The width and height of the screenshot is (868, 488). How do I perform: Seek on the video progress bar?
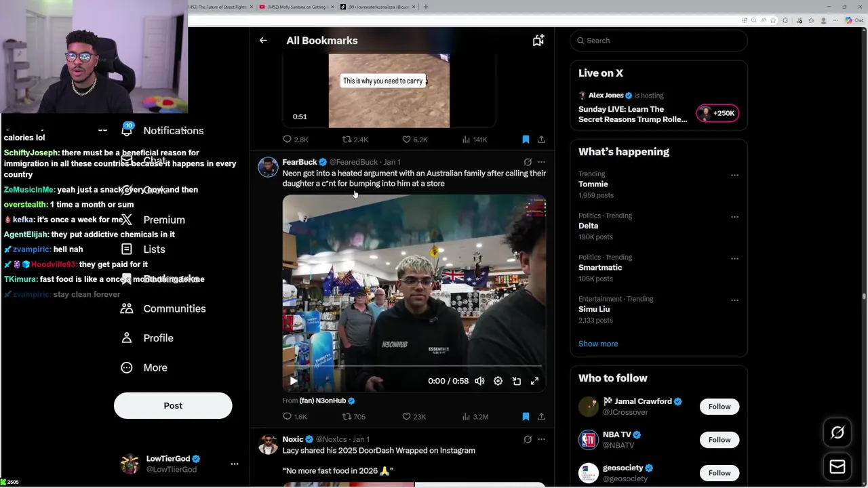(414, 367)
